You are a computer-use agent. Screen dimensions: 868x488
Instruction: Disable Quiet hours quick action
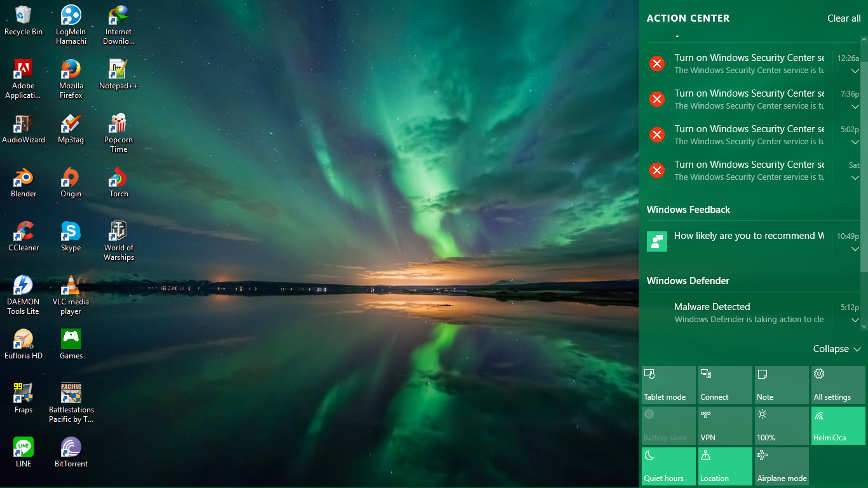click(668, 466)
